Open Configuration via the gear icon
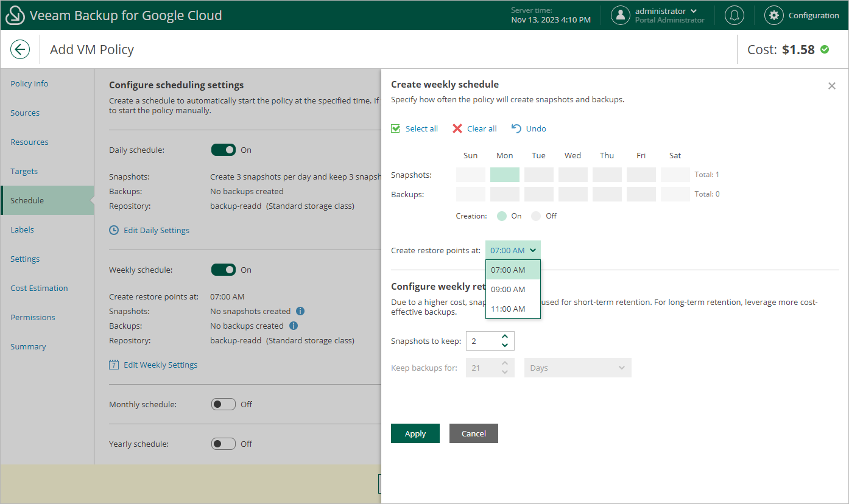This screenshot has height=504, width=849. (x=774, y=15)
